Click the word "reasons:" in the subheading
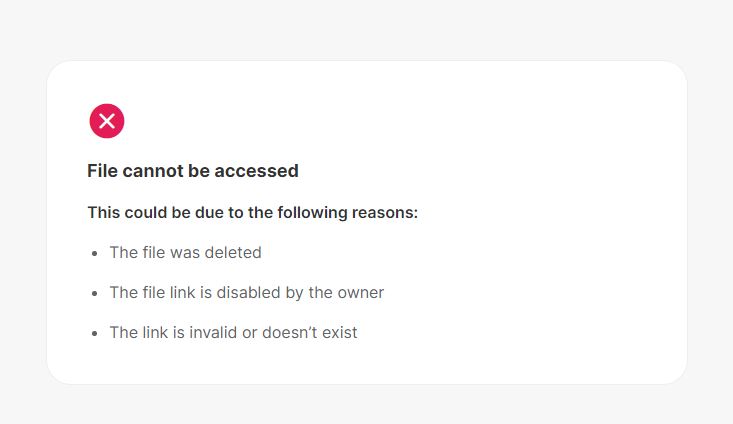 [x=385, y=213]
